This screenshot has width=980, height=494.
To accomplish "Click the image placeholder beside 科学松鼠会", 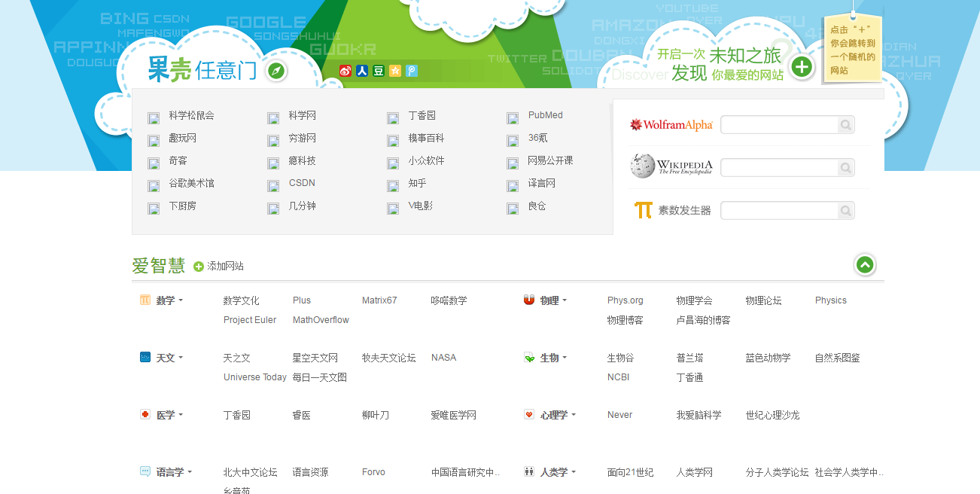I will (x=154, y=117).
